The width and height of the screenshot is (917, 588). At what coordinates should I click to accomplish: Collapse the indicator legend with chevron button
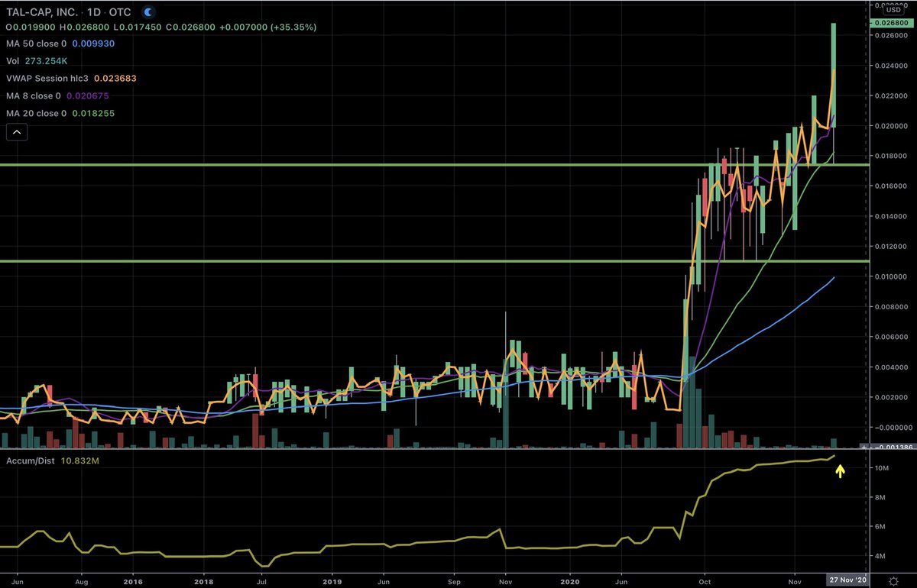tap(17, 132)
